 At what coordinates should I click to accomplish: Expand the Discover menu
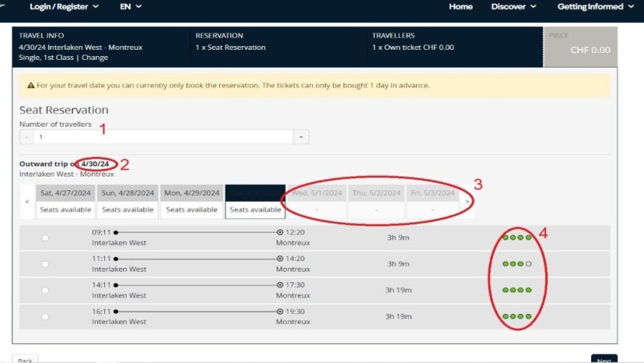514,7
